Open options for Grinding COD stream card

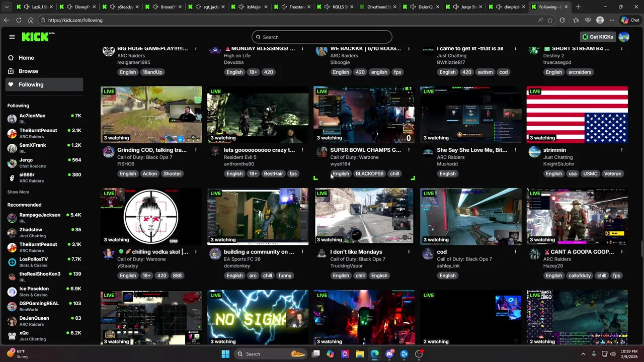point(196,150)
